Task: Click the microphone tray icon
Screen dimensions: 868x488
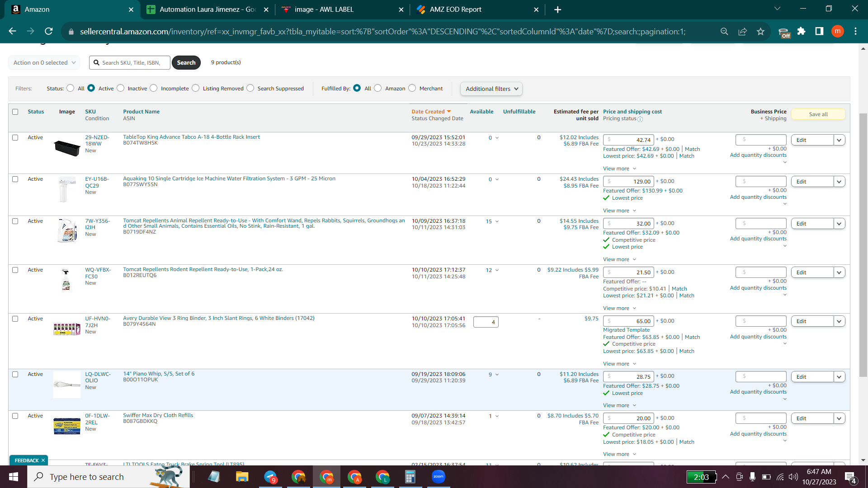Action: pyautogui.click(x=752, y=477)
